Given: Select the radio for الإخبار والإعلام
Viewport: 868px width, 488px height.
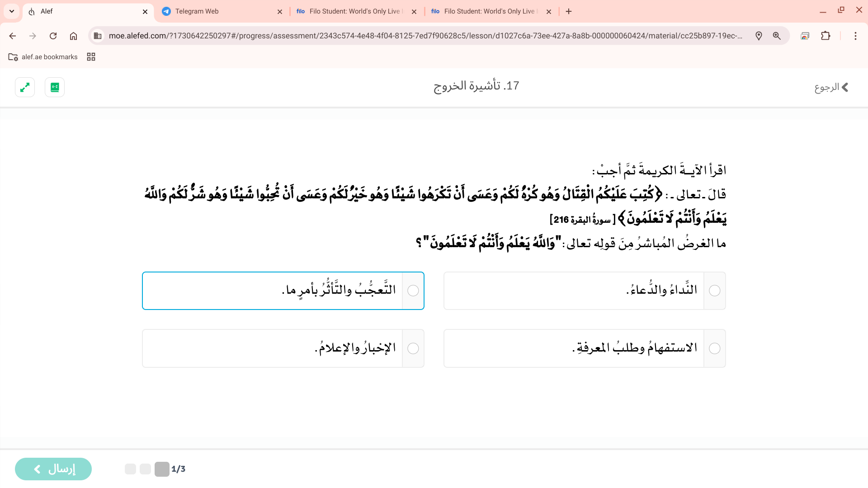Looking at the screenshot, I should pyautogui.click(x=413, y=348).
